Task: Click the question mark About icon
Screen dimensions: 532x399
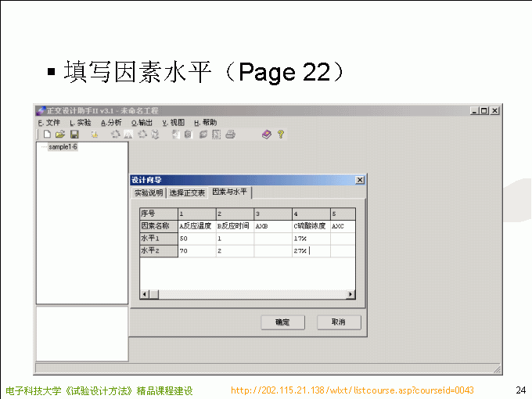Action: coord(281,135)
